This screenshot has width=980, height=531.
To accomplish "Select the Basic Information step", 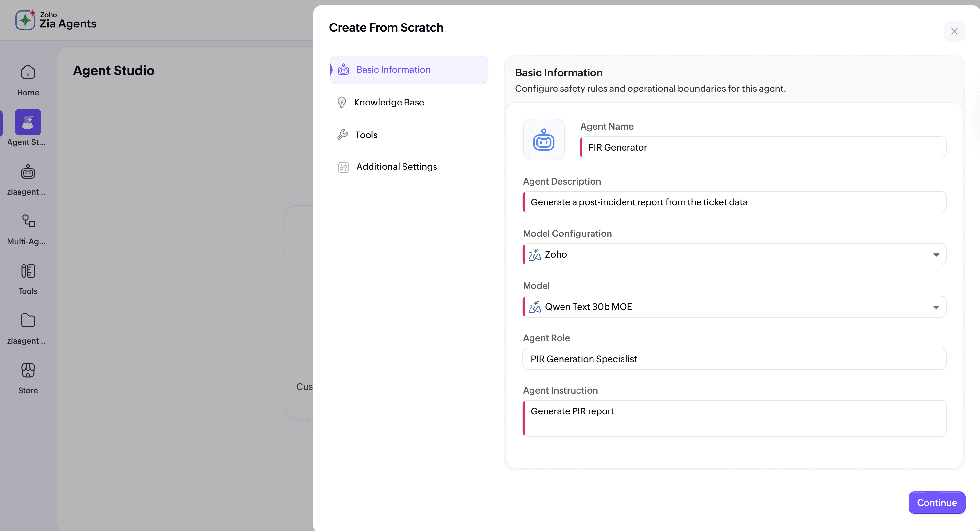I will [x=393, y=70].
